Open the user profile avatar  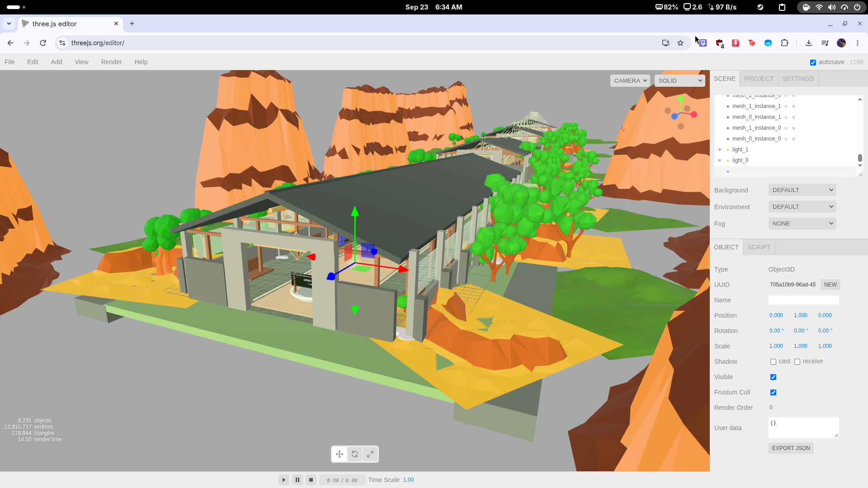(x=841, y=43)
